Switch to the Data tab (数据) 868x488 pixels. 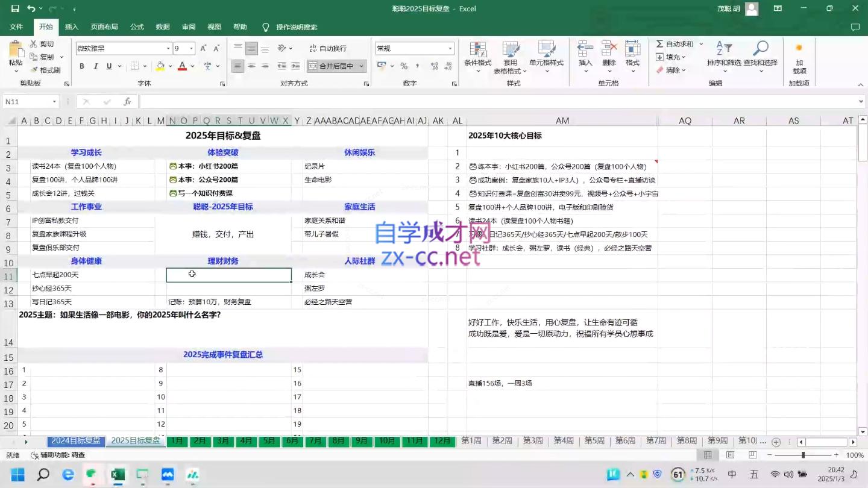[x=163, y=27]
